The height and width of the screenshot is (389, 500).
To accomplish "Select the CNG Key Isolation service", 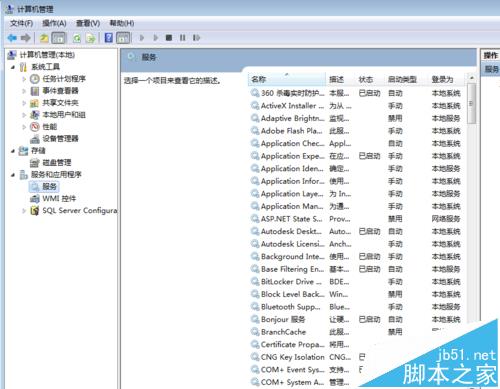I will [308, 357].
